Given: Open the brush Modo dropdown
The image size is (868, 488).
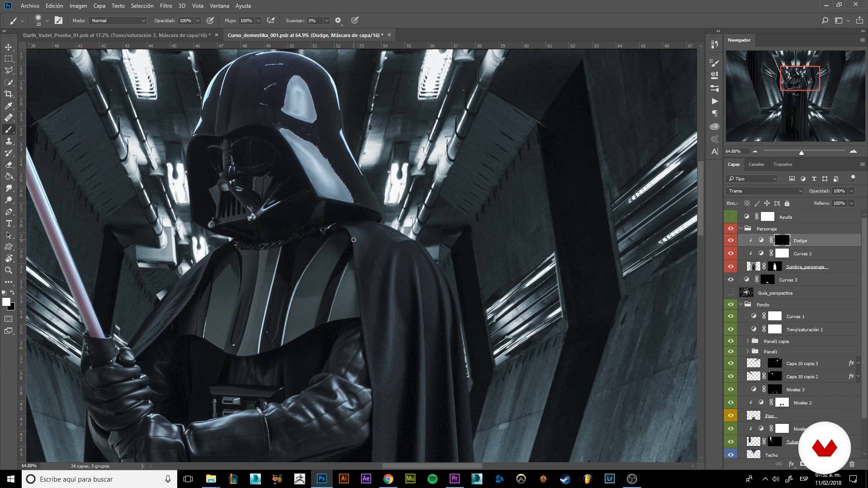Looking at the screenshot, I should [118, 20].
